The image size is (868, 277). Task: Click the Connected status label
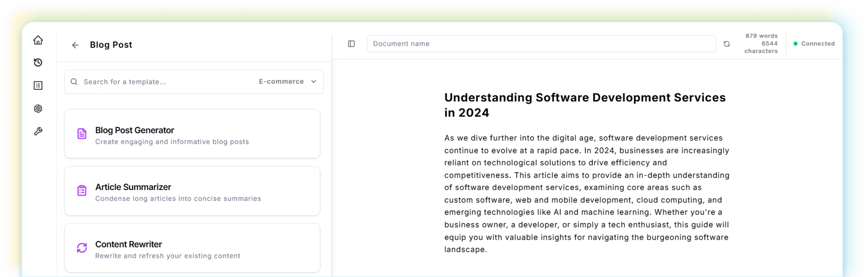(818, 44)
